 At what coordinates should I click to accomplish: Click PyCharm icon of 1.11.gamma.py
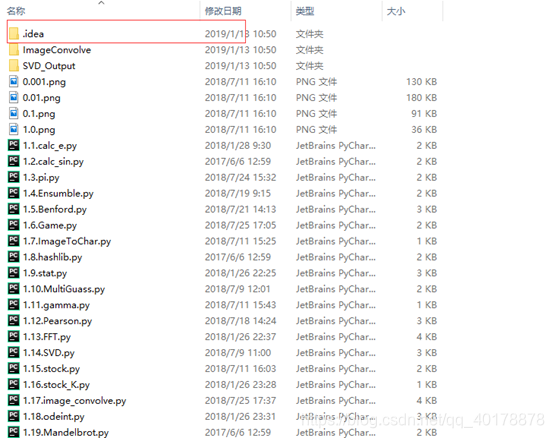[13, 304]
